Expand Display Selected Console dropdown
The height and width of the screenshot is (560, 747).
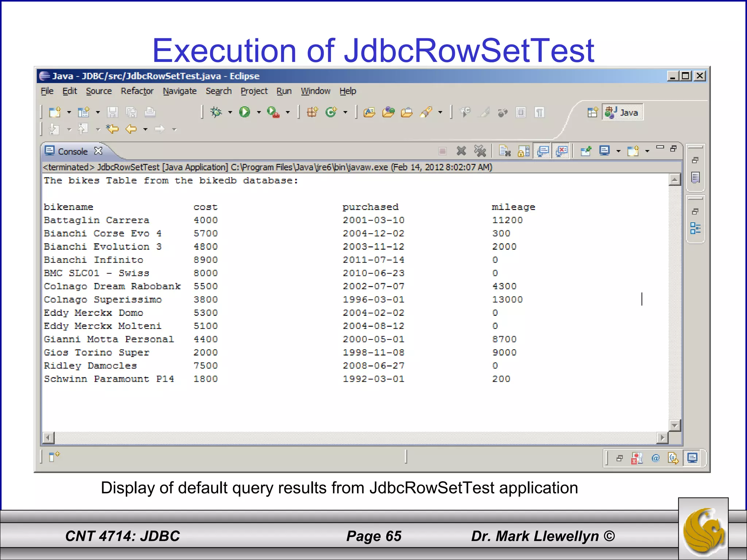pyautogui.click(x=619, y=151)
